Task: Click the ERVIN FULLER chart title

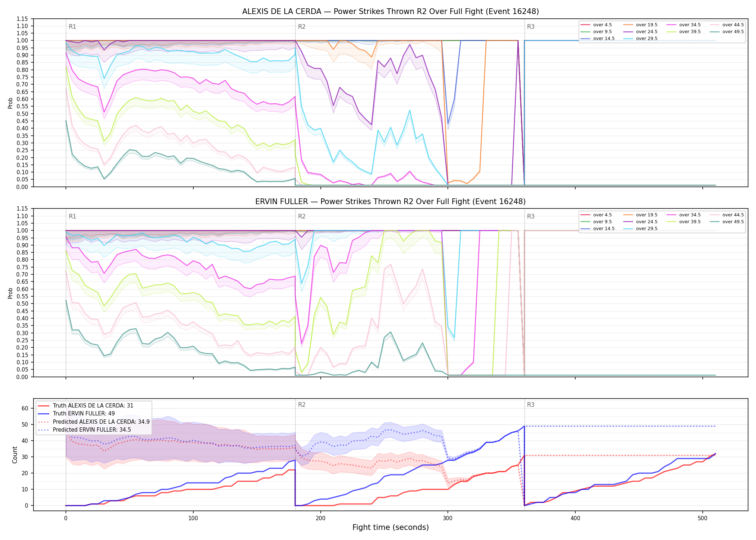Action: [x=391, y=202]
